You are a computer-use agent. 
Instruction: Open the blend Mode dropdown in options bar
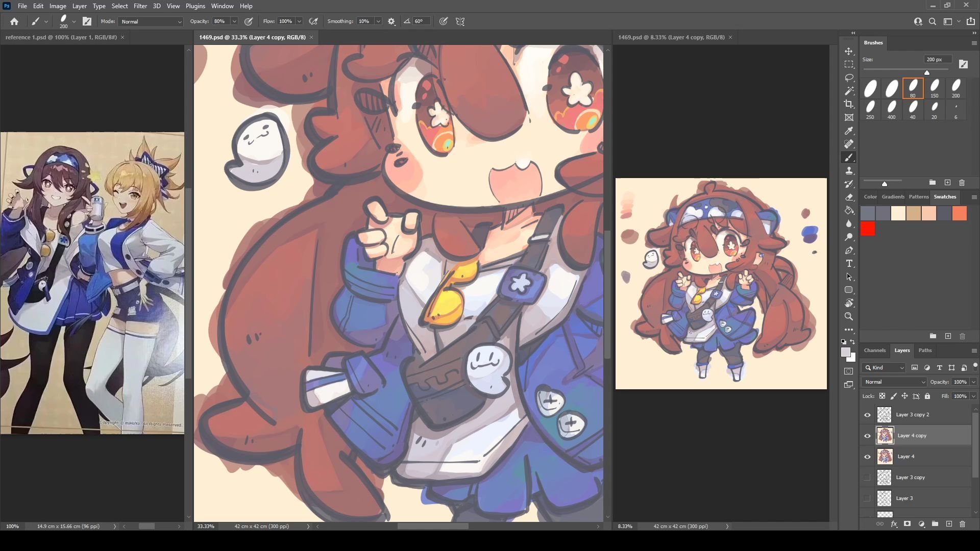151,21
